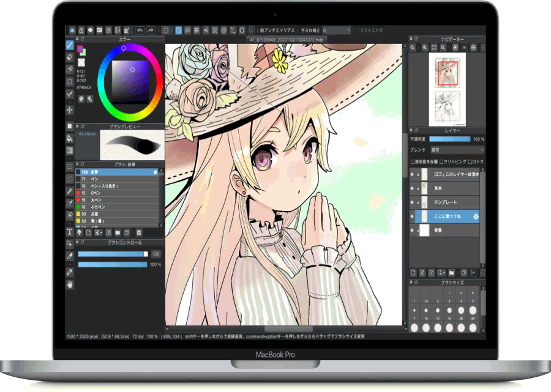The height and width of the screenshot is (392, 551).
Task: Open the 手ぶれ補正 value dropdown
Action: click(x=337, y=30)
